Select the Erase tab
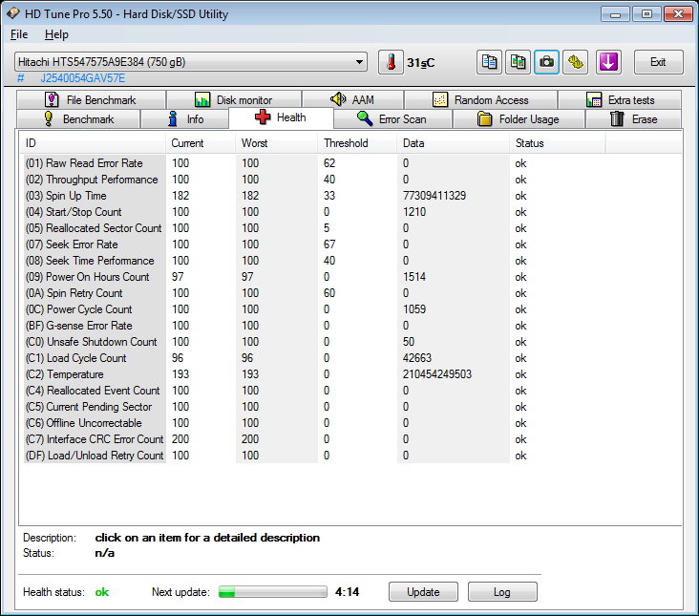Image resolution: width=699 pixels, height=616 pixels. (x=633, y=119)
